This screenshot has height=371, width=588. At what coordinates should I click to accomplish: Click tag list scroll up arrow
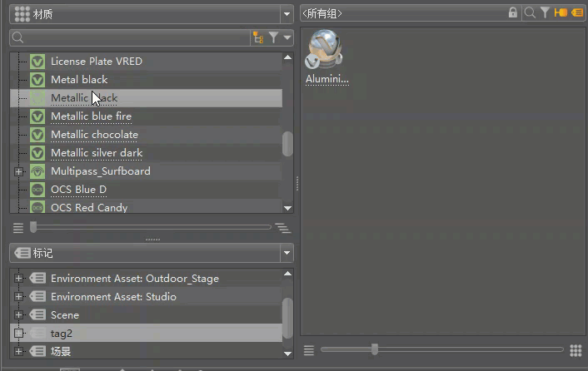coord(287,274)
